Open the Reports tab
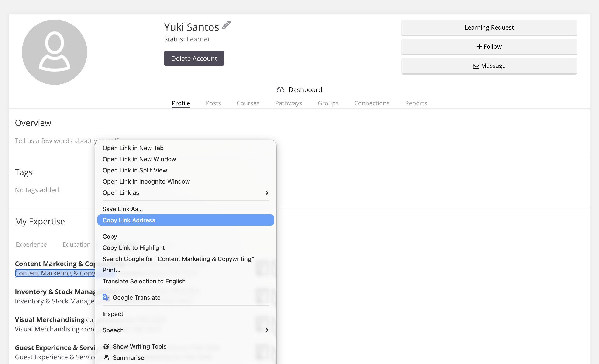The width and height of the screenshot is (599, 364). (416, 103)
